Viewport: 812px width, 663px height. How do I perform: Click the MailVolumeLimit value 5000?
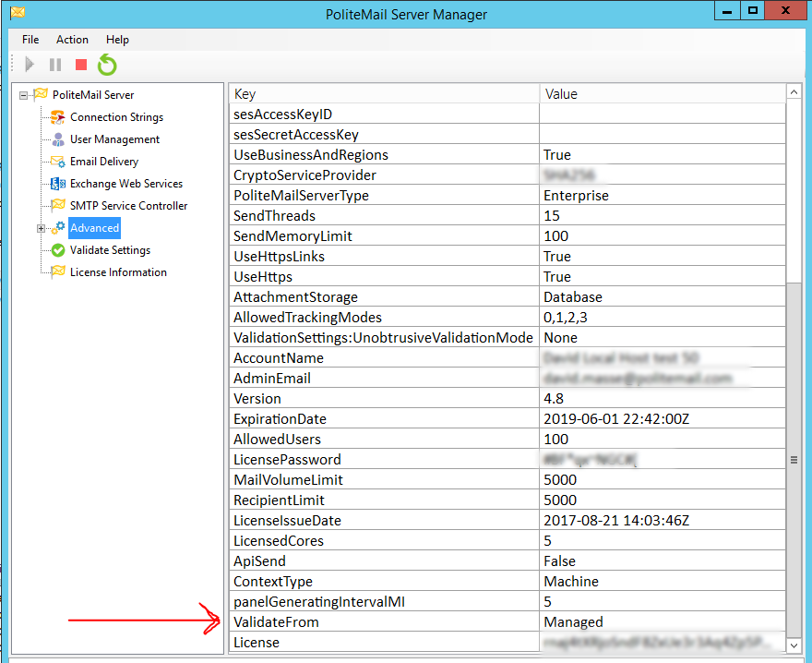coord(663,479)
